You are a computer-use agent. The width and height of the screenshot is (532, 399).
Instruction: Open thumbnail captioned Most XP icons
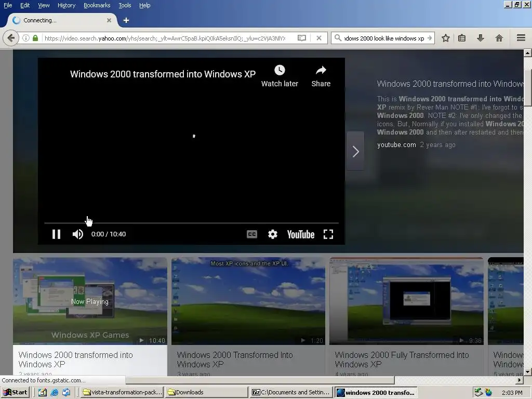pyautogui.click(x=248, y=301)
